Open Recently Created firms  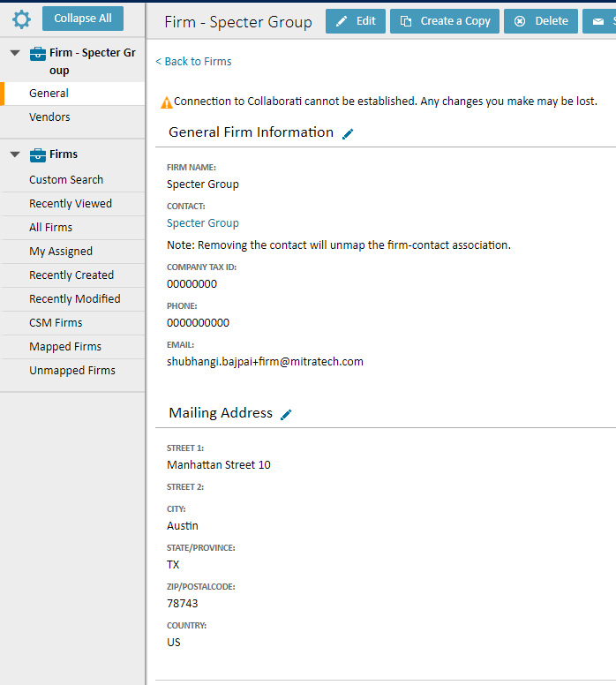pyautogui.click(x=72, y=275)
